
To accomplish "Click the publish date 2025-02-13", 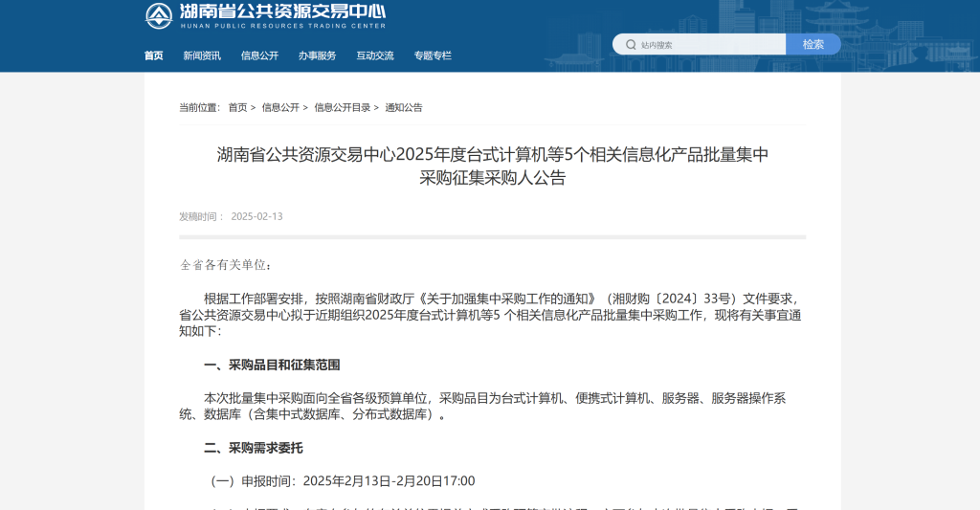I will (x=256, y=216).
